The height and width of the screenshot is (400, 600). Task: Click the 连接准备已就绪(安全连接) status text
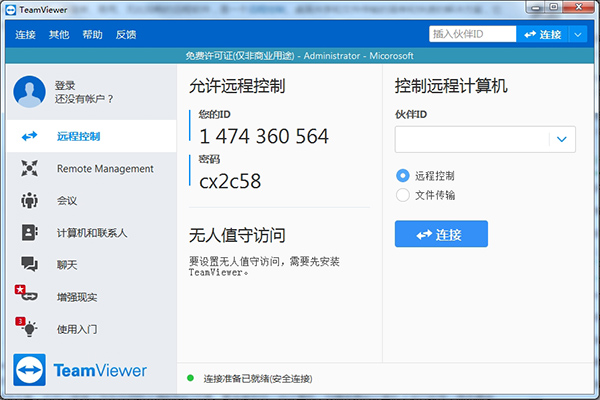(258, 379)
